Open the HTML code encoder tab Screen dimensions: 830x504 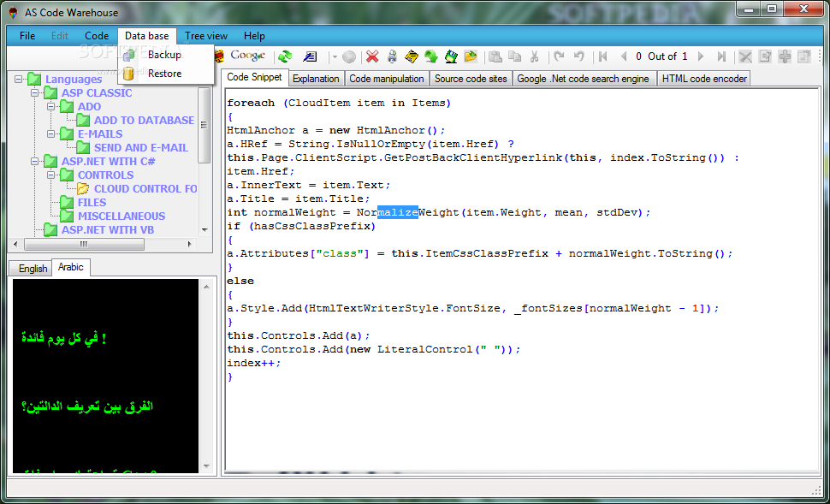click(704, 79)
